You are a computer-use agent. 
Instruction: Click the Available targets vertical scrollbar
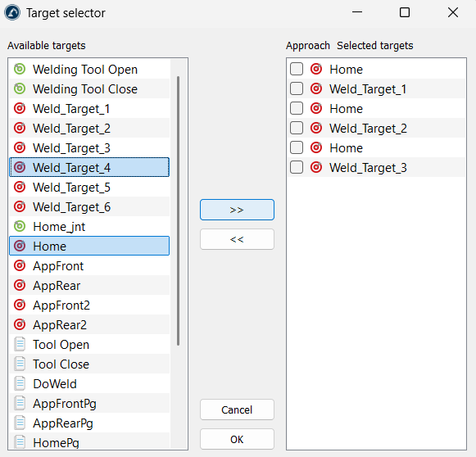coord(179,210)
